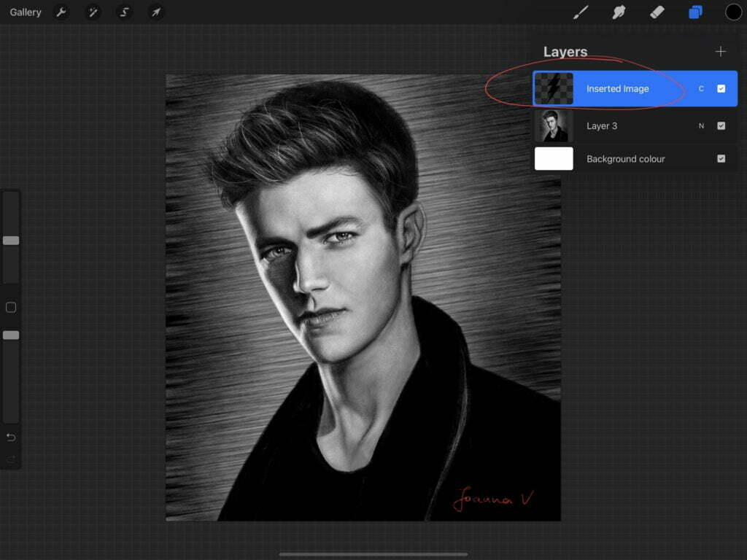Add a new layer with plus button
The width and height of the screenshot is (747, 560).
point(720,52)
